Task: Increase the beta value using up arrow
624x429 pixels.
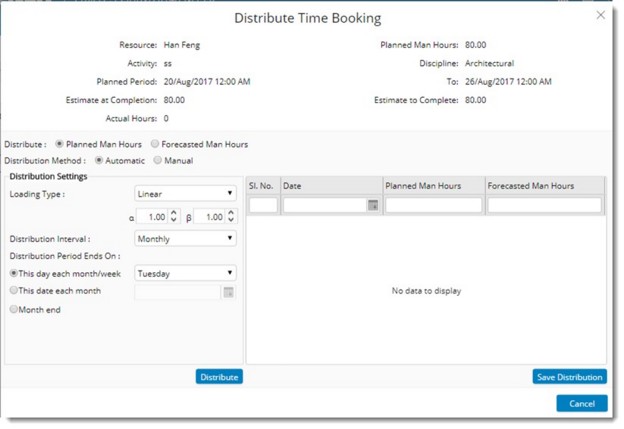Action: (230, 211)
